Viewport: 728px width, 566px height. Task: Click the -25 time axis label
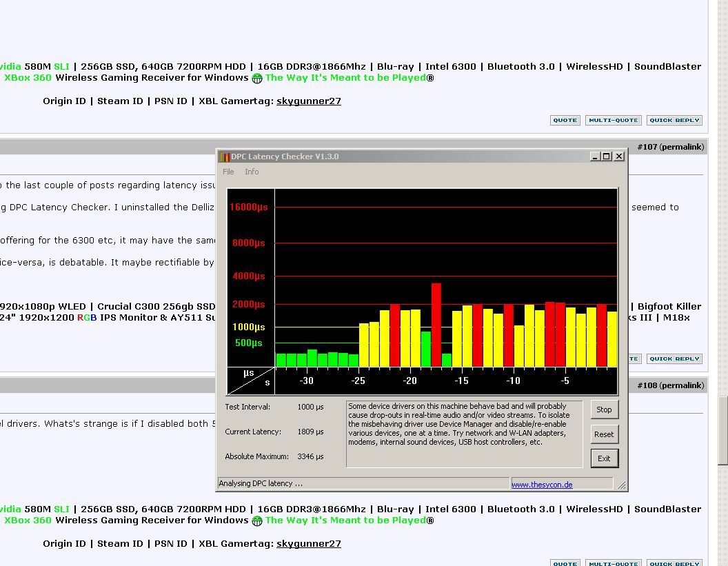[358, 381]
